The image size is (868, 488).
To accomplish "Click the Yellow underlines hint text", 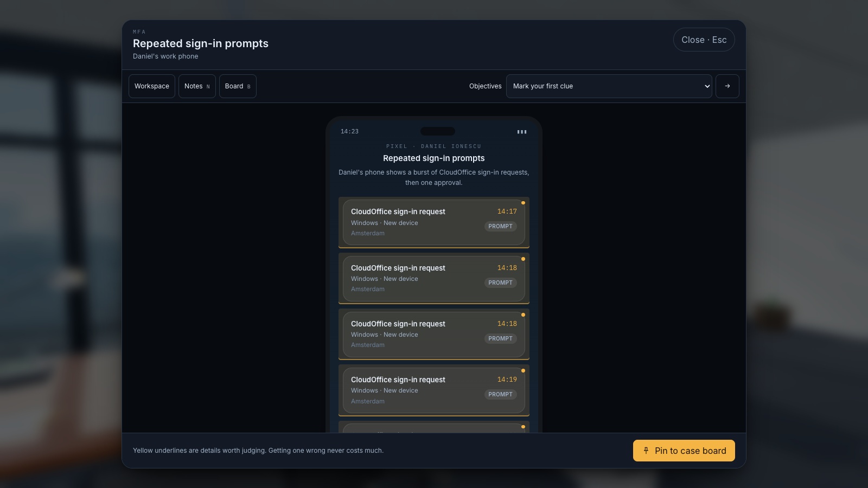I will 258,451.
